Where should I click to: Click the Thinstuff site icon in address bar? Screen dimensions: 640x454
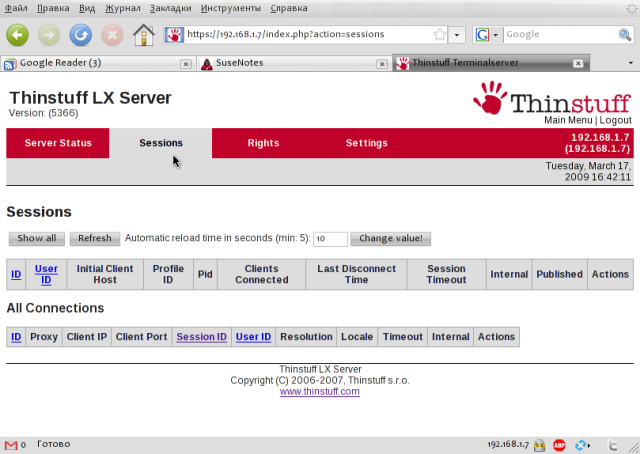(174, 35)
